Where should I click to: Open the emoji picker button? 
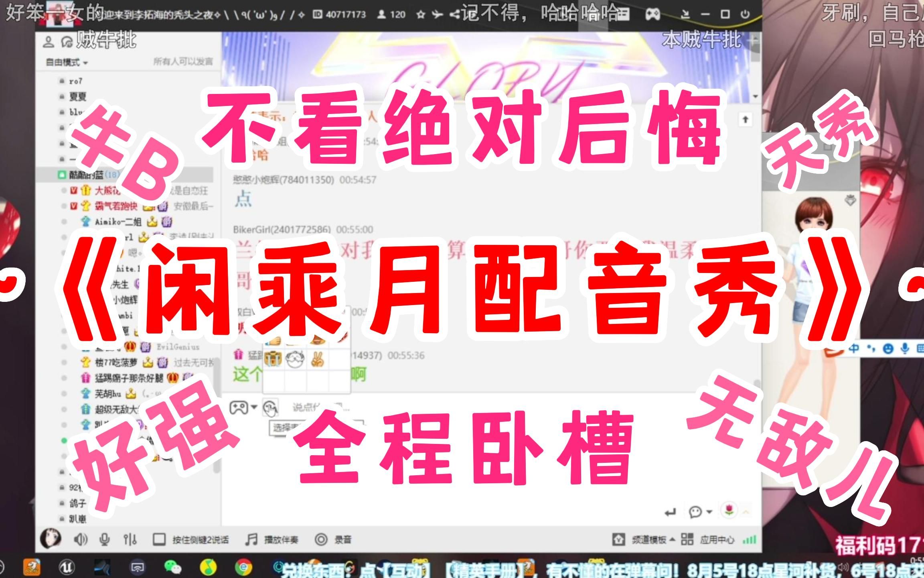coord(270,408)
